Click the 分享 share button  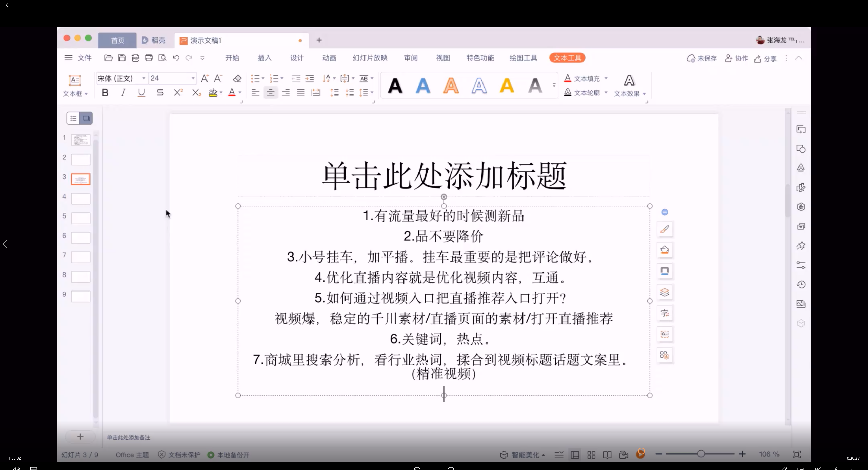765,58
